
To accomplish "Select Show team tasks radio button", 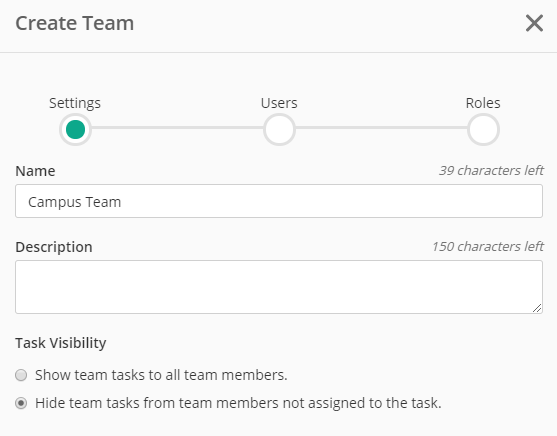I will click(x=21, y=375).
